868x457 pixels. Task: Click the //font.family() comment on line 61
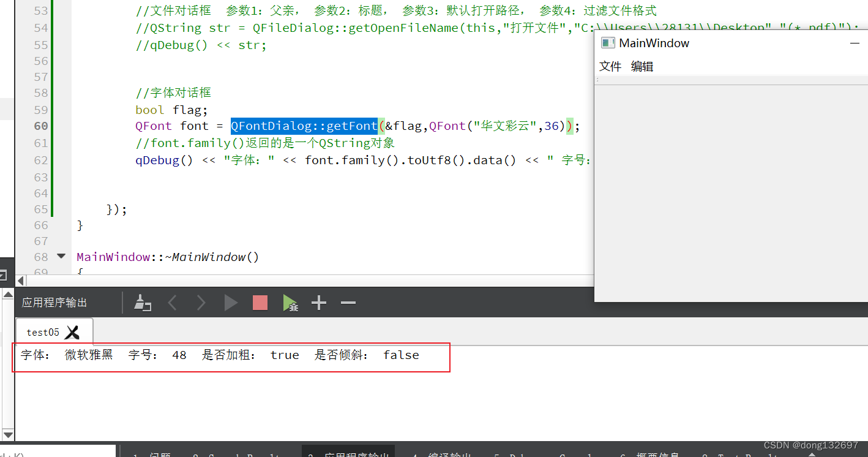tap(265, 143)
